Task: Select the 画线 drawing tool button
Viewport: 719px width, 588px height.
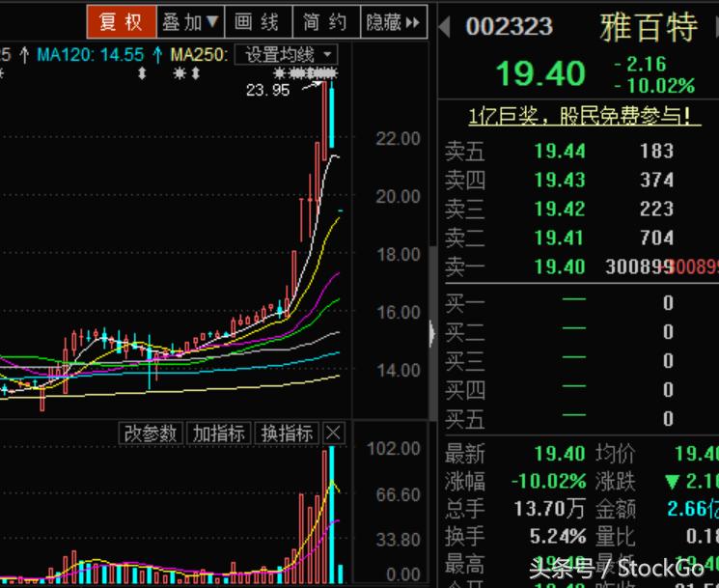Action: pos(258,21)
